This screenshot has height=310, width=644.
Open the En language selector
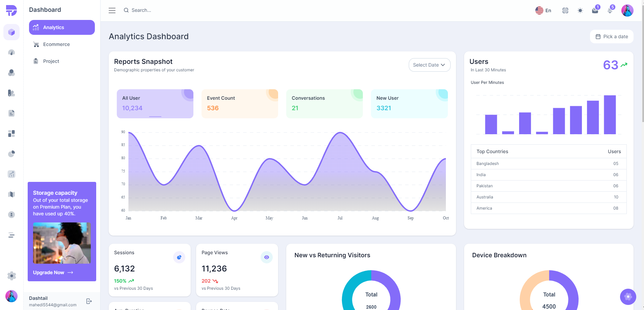tap(543, 10)
